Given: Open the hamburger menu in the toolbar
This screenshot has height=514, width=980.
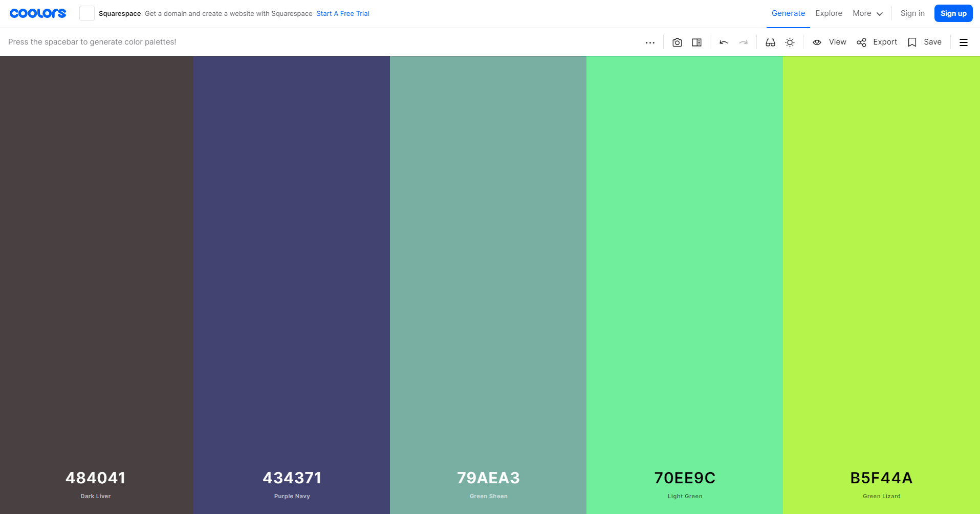Looking at the screenshot, I should pyautogui.click(x=964, y=42).
